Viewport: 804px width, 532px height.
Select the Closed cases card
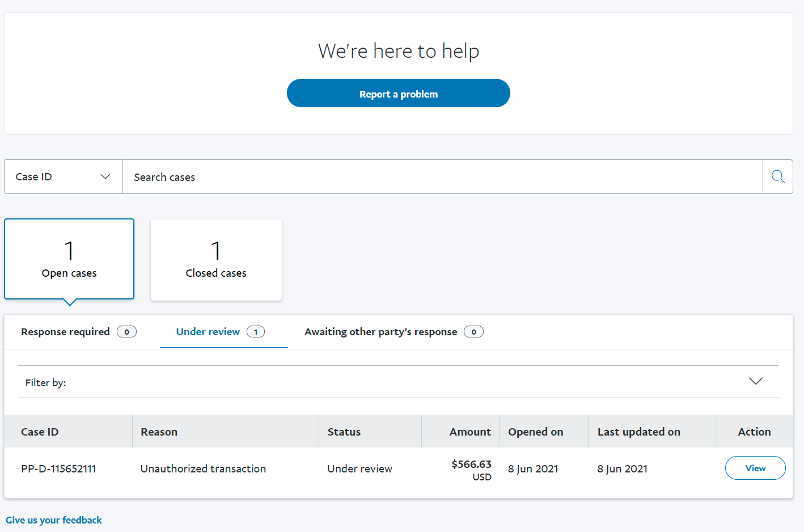(x=216, y=260)
